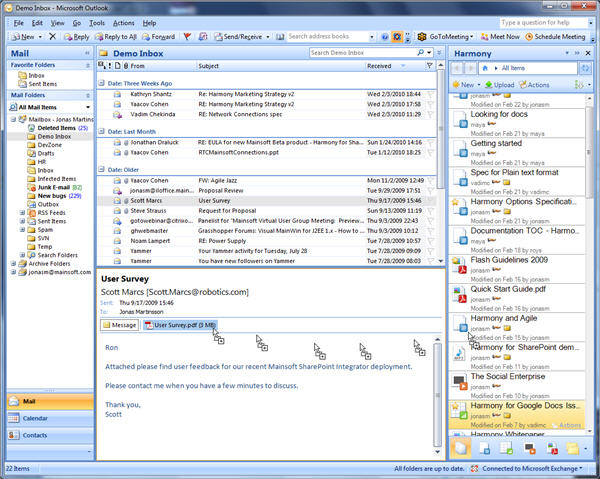
Task: Collapse the Date: Last Month group
Action: pos(102,131)
